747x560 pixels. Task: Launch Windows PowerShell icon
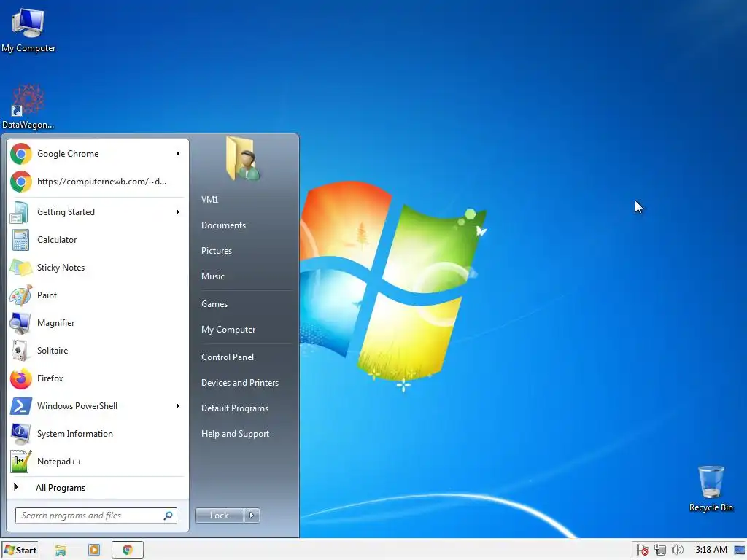coord(21,406)
